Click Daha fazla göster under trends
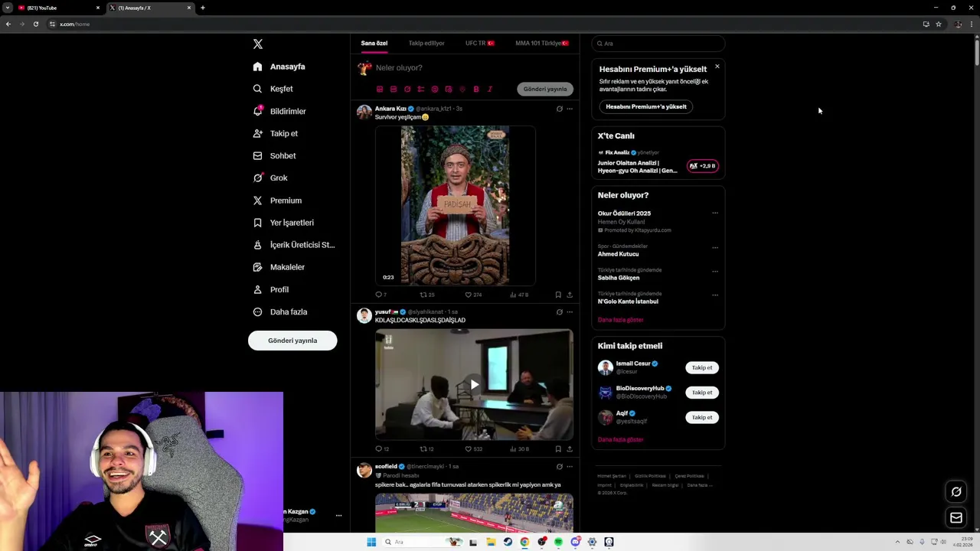The width and height of the screenshot is (980, 551). (621, 320)
